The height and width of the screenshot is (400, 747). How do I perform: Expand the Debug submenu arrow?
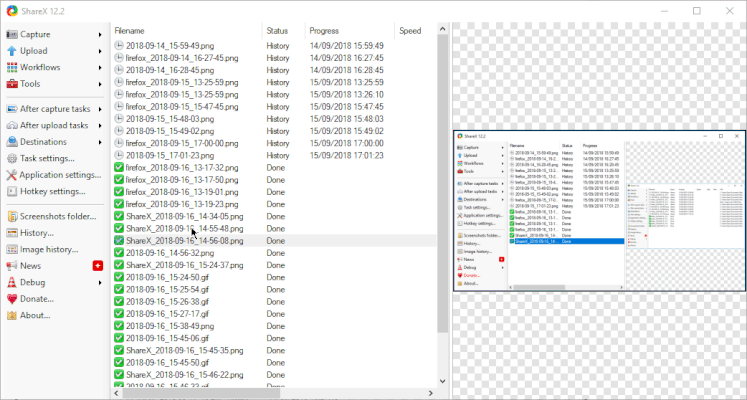click(x=100, y=282)
